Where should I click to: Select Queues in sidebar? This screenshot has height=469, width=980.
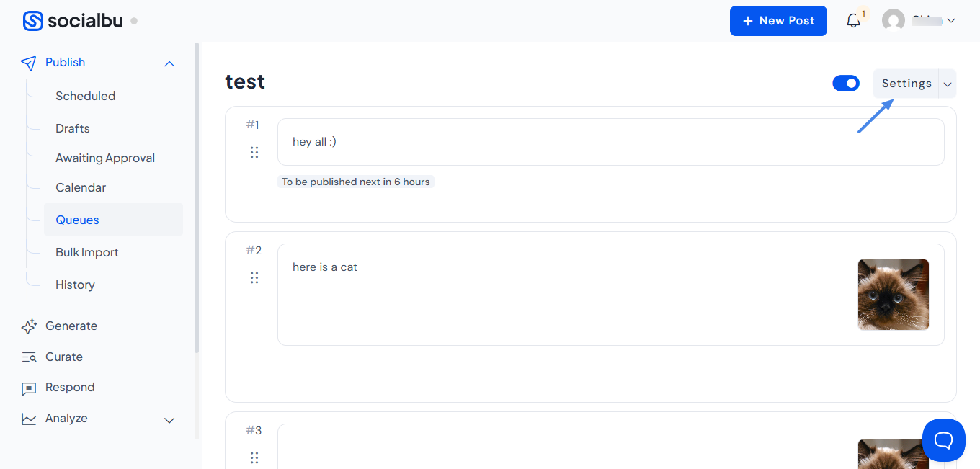(113, 220)
